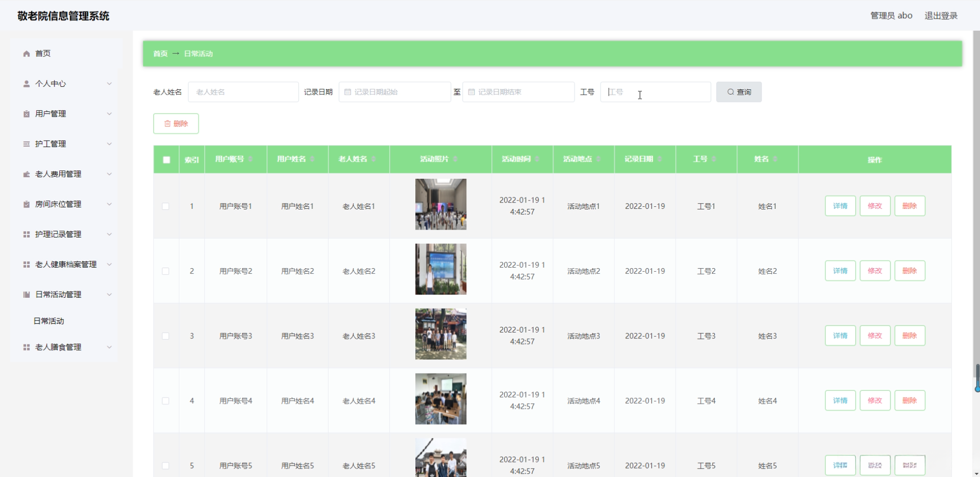
Task: Expand the 老人健康档案管理 menu chevron
Action: point(109,264)
